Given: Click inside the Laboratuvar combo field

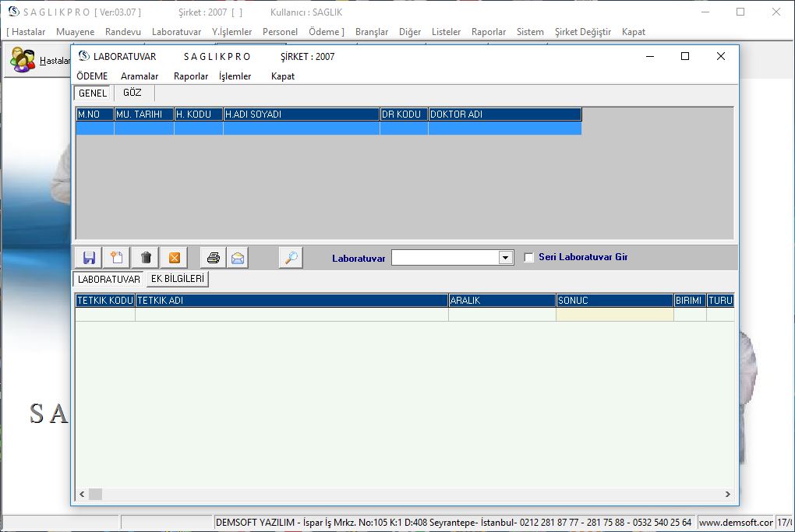Looking at the screenshot, I should pos(446,257).
